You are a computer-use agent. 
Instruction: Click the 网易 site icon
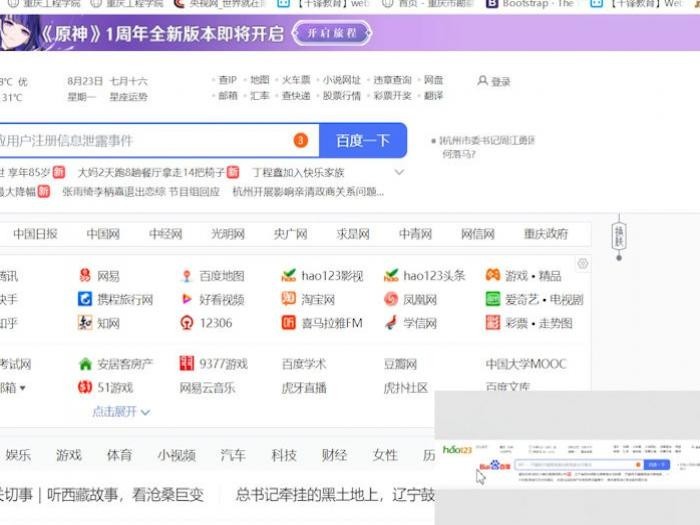pyautogui.click(x=85, y=275)
